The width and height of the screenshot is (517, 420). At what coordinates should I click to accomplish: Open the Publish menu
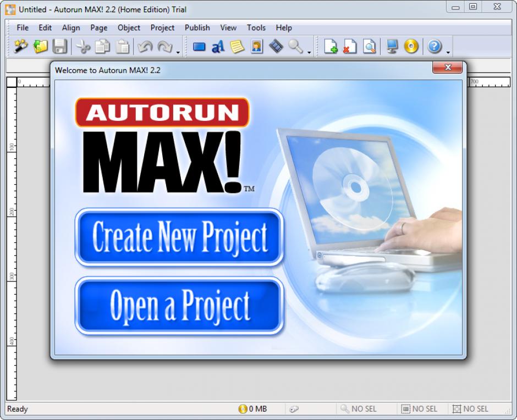197,27
